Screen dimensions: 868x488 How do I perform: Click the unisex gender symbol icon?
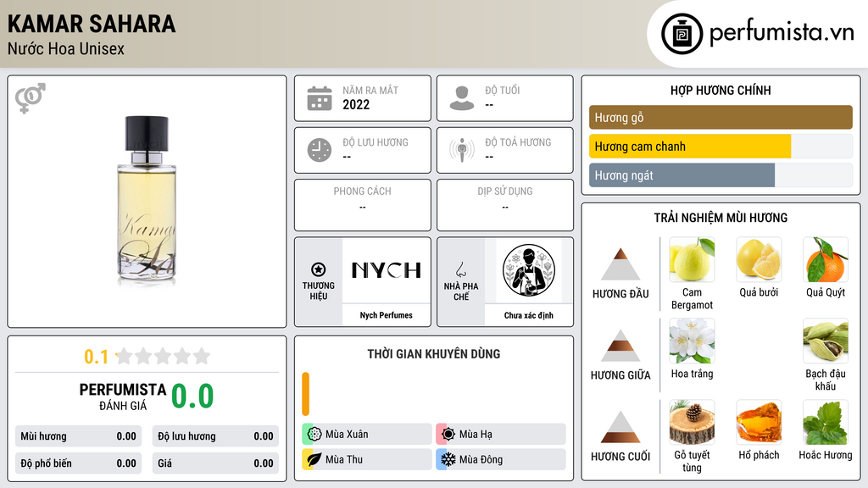30,98
